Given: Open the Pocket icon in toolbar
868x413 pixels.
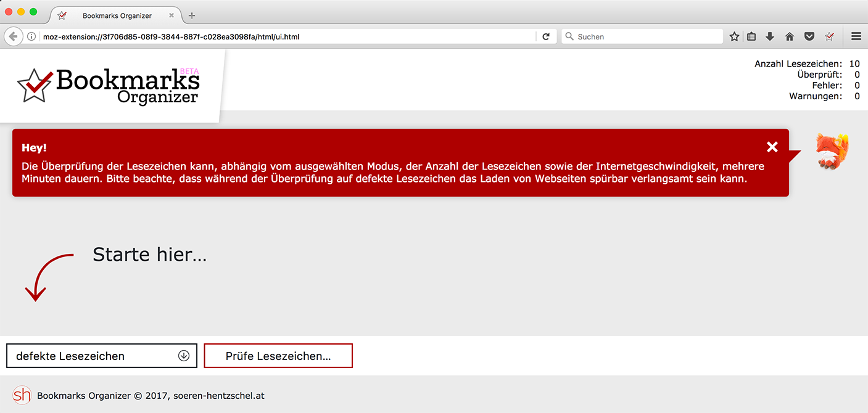Looking at the screenshot, I should click(809, 37).
